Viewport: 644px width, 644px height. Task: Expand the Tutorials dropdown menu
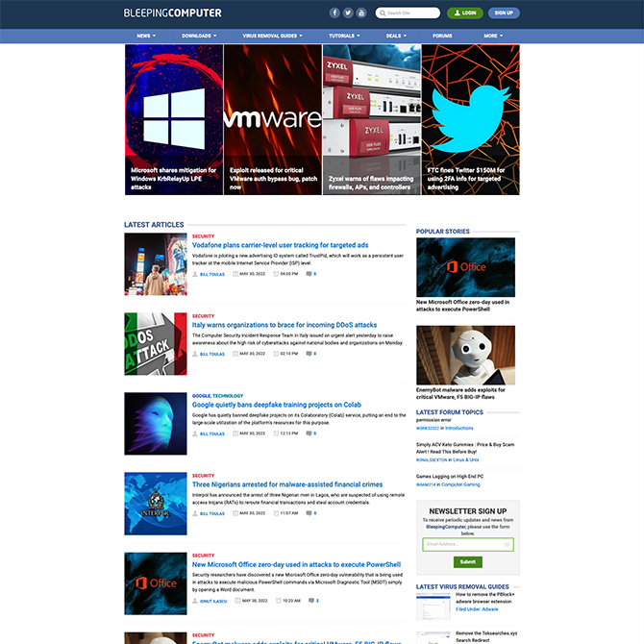click(x=344, y=36)
